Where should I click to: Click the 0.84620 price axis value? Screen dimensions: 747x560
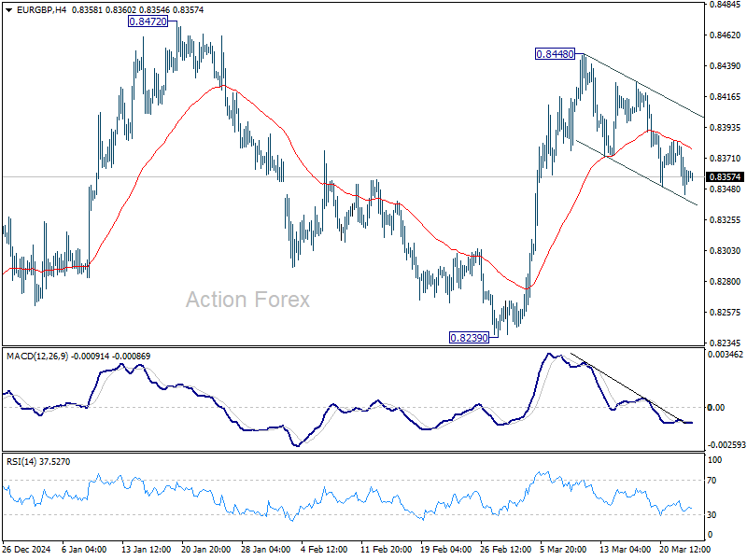click(x=726, y=35)
